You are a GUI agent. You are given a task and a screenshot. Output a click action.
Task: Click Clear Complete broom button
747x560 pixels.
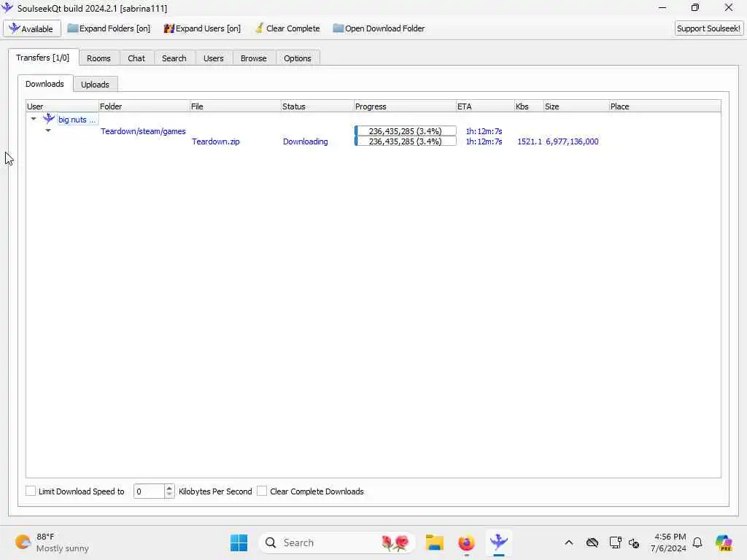287,28
